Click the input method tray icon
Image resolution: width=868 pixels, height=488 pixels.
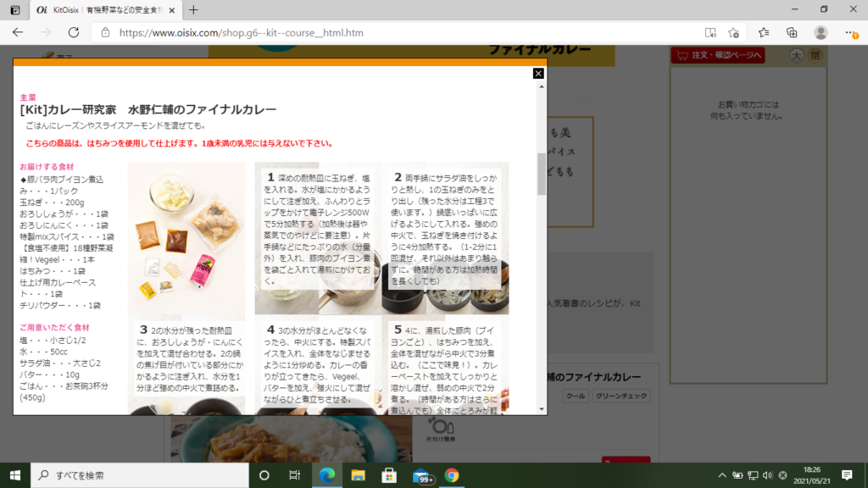(782, 475)
